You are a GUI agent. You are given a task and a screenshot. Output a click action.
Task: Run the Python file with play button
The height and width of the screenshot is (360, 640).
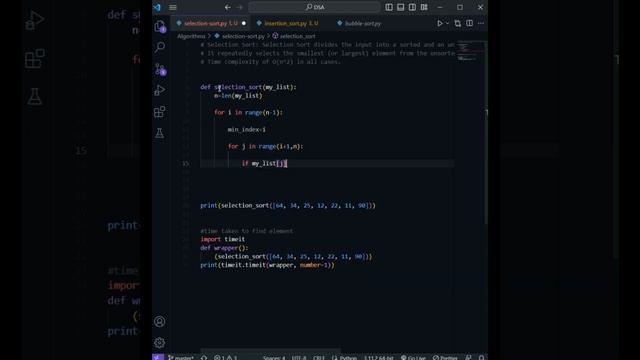tap(440, 24)
